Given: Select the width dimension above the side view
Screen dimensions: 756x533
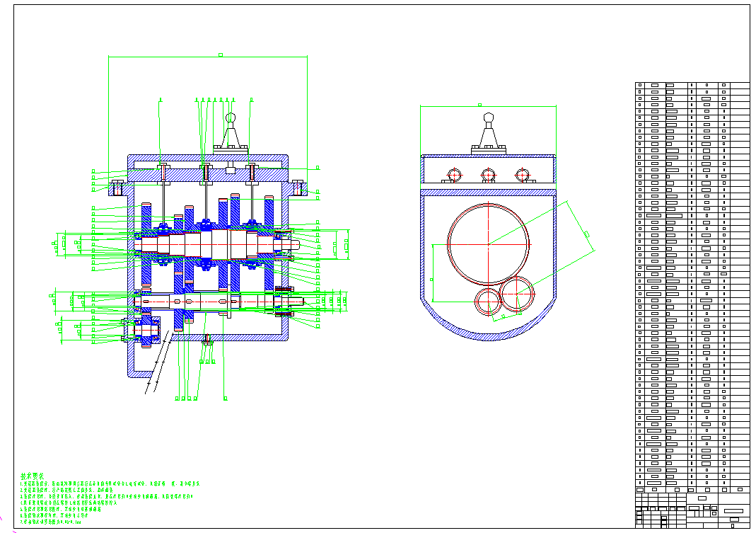Looking at the screenshot, I should [479, 105].
